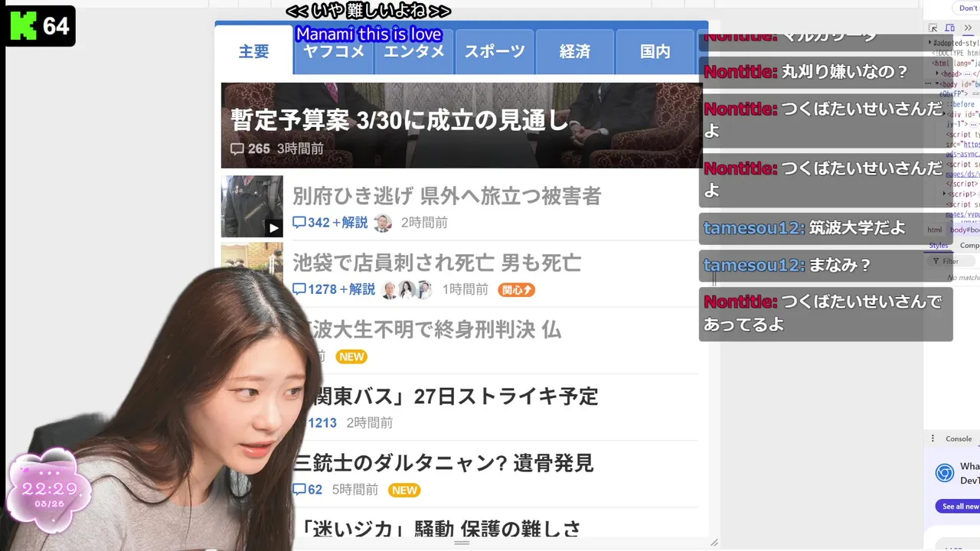This screenshot has height=551, width=980.
Task: Open headline 暫定予算案 3/30に成立の見通し
Action: pos(400,119)
